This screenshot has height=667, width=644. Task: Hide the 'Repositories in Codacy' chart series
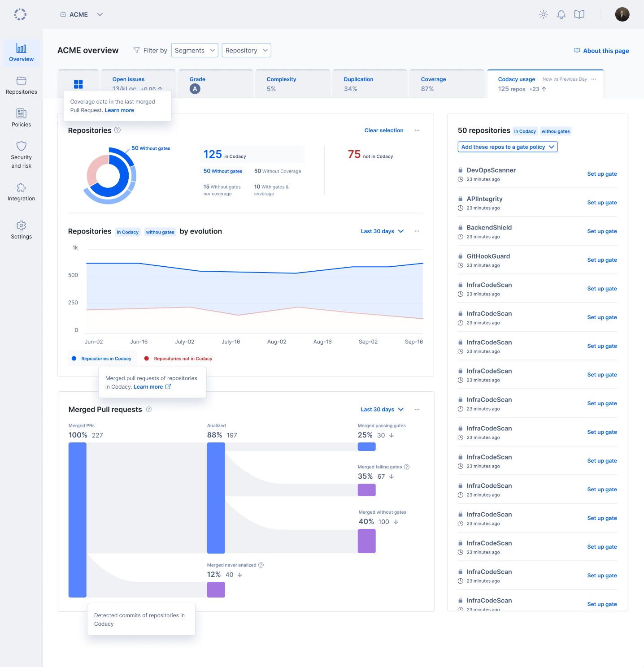pos(102,358)
